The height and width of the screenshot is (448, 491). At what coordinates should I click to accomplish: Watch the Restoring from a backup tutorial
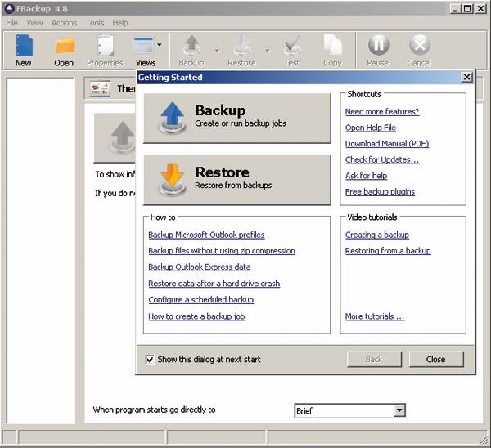[388, 251]
